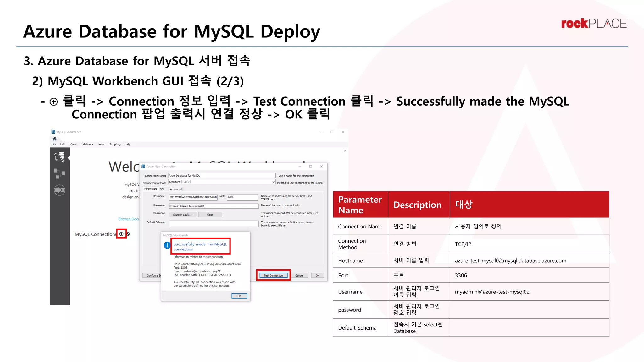Open the Edit menu
Screen dimensions: 644x362
point(63,144)
